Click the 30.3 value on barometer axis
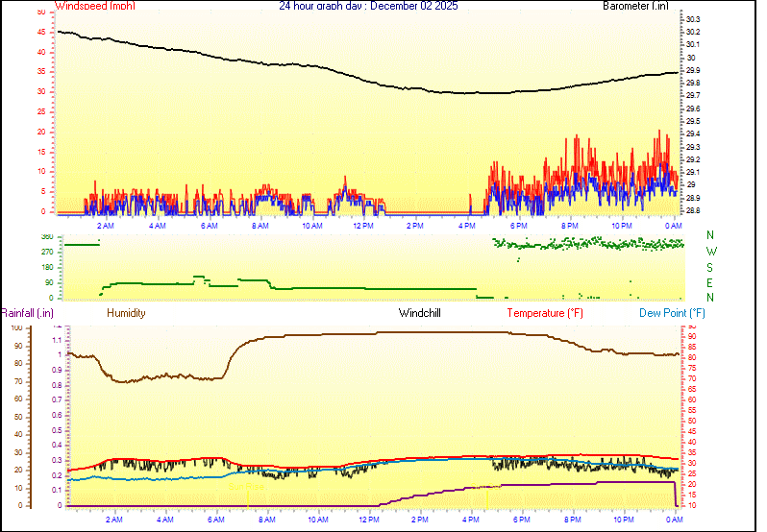This screenshot has height=532, width=767. point(692,19)
